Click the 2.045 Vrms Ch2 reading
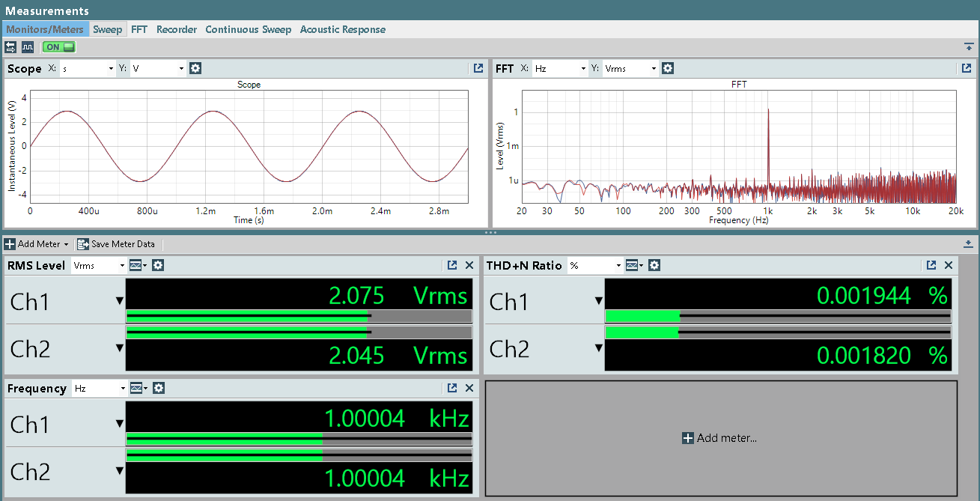 pyautogui.click(x=398, y=355)
